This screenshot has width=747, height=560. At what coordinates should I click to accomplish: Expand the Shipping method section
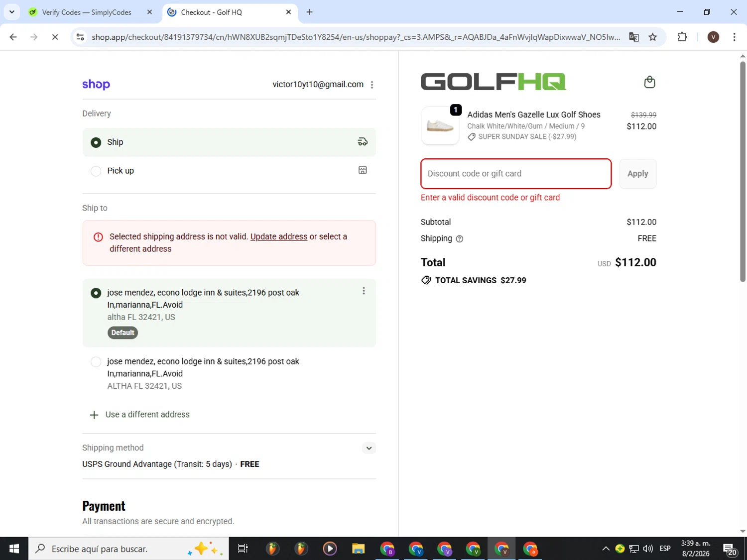(369, 448)
